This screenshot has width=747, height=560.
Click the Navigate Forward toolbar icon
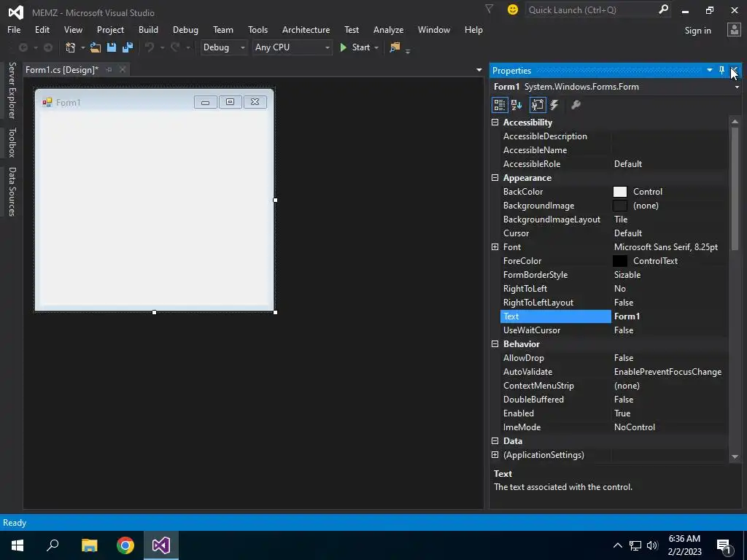click(48, 47)
